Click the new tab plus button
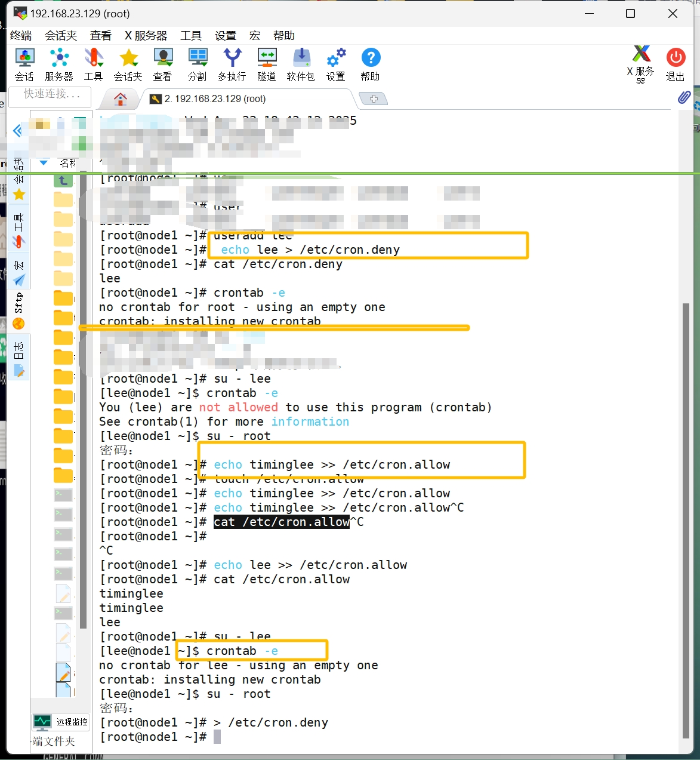The width and height of the screenshot is (700, 760). (374, 99)
